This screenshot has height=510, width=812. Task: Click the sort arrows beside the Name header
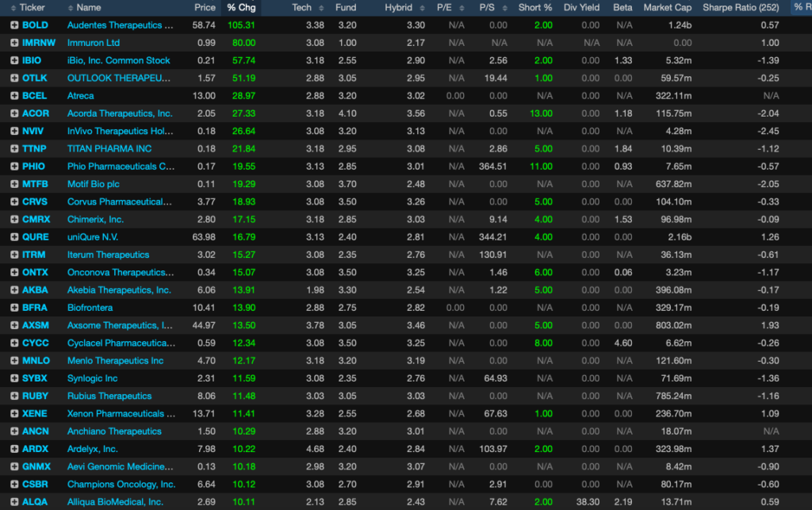(x=71, y=8)
